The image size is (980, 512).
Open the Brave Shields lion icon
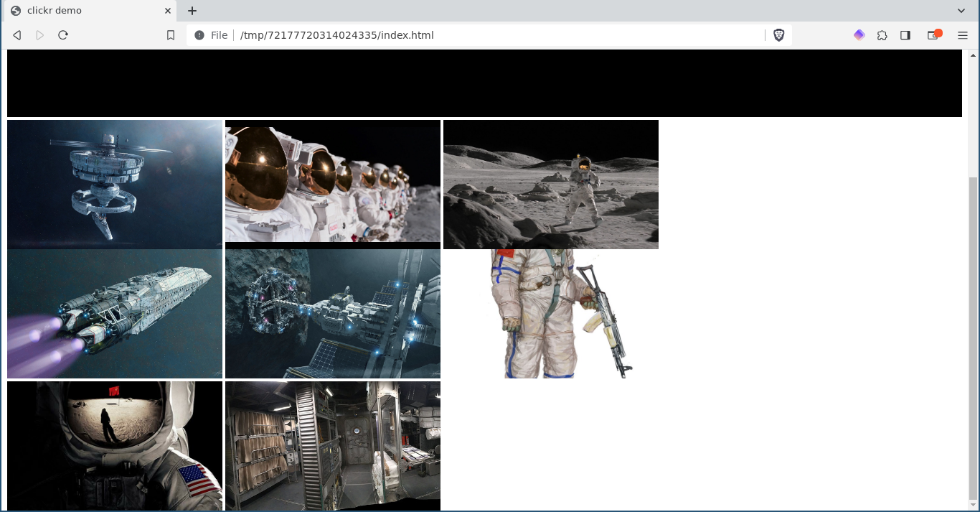point(779,35)
